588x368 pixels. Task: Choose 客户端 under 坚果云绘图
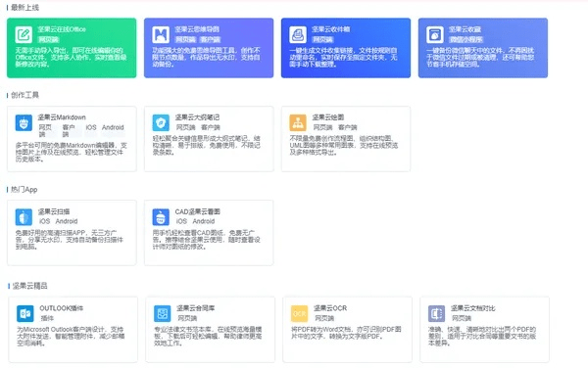(x=348, y=127)
